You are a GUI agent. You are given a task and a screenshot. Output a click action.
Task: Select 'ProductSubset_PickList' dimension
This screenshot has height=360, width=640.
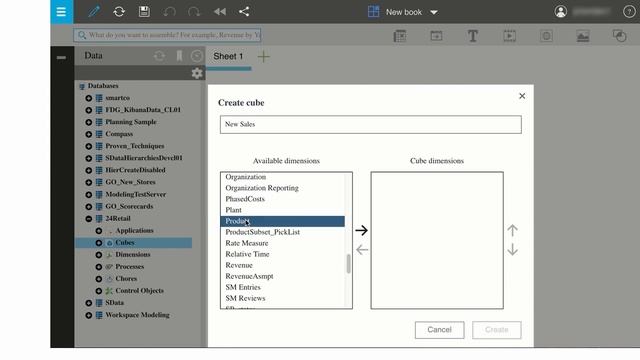pos(262,232)
